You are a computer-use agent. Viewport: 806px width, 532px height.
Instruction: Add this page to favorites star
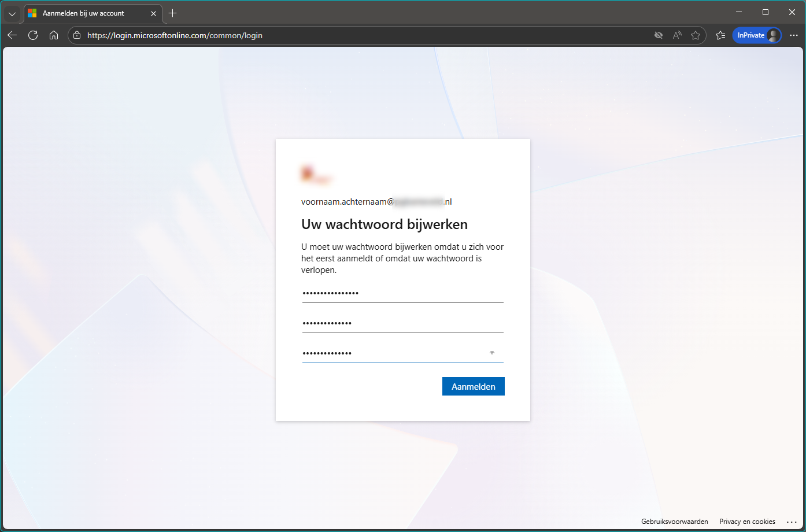[696, 35]
